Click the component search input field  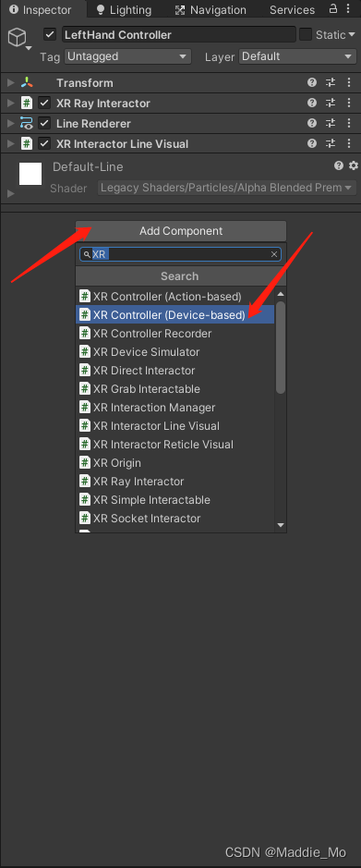180,254
